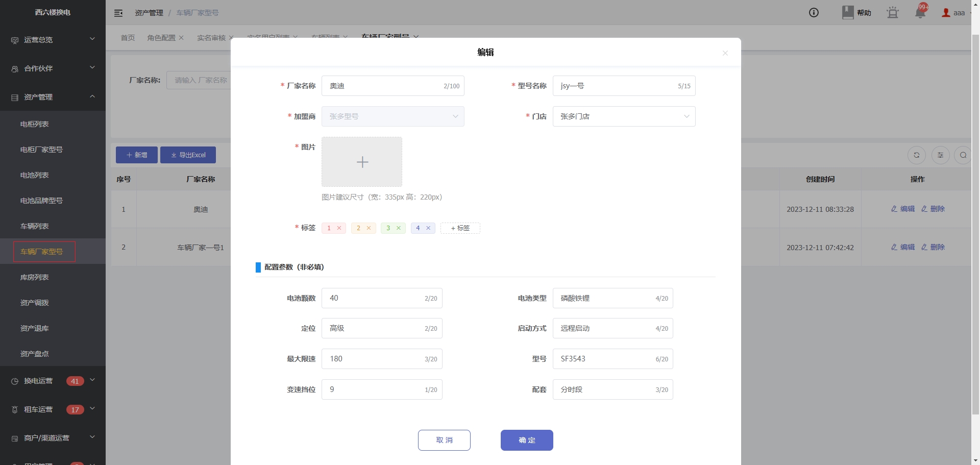Click the 最大限速 input field
This screenshot has height=465, width=980.
point(375,359)
